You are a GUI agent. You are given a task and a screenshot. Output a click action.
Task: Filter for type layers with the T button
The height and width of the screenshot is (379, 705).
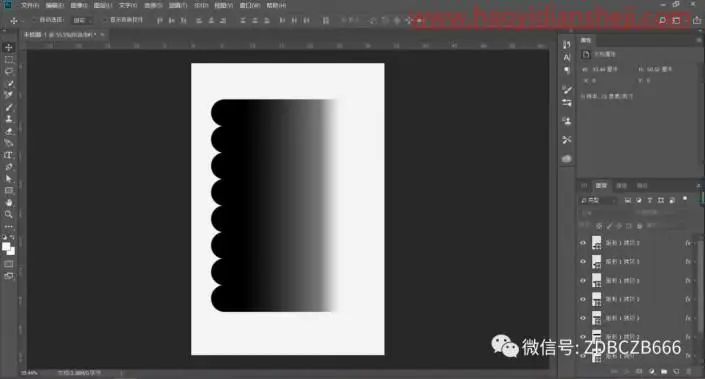tap(650, 200)
